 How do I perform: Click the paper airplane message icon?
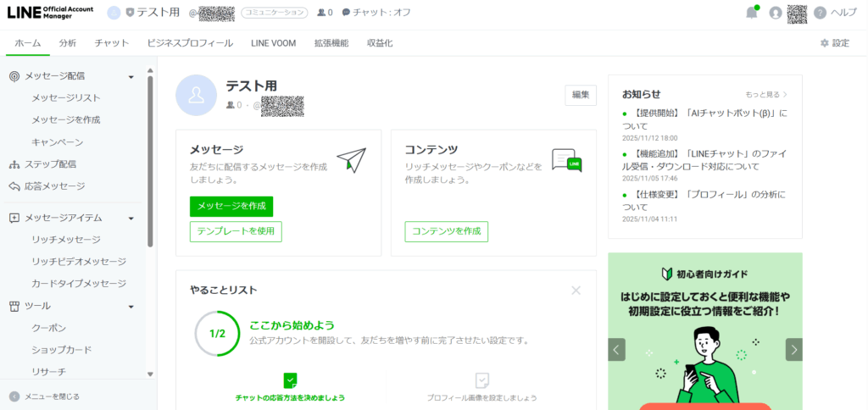(x=352, y=160)
